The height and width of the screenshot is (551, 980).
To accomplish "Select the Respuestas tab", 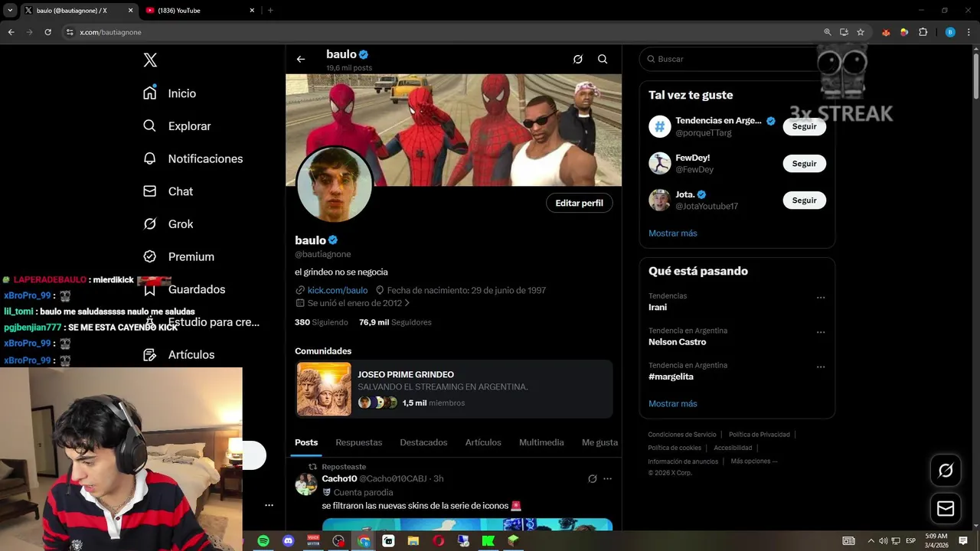I will coord(358,442).
